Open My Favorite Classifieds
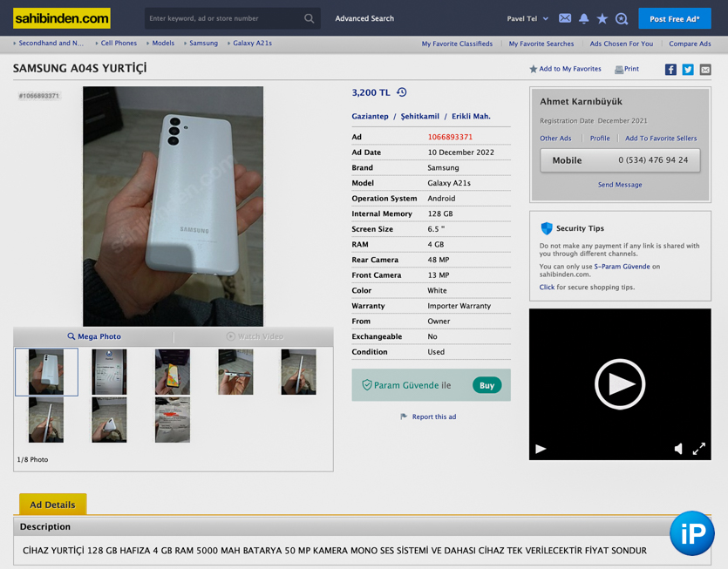This screenshot has height=569, width=728. pos(457,44)
